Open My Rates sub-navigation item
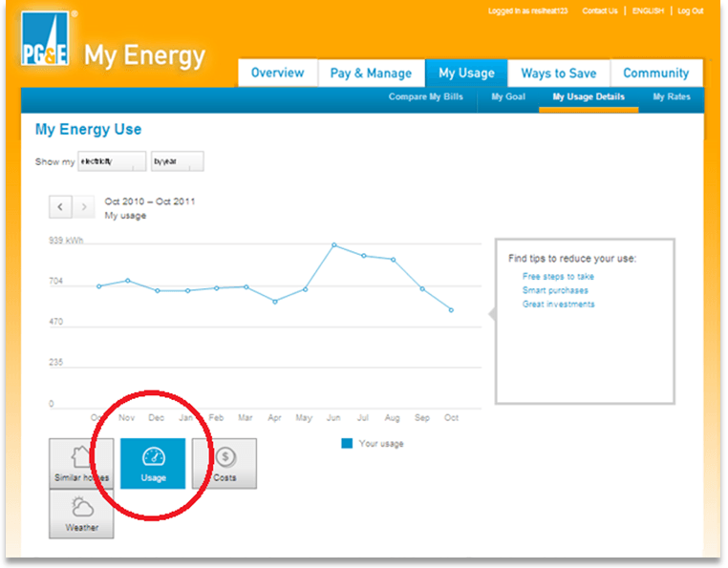 tap(672, 97)
